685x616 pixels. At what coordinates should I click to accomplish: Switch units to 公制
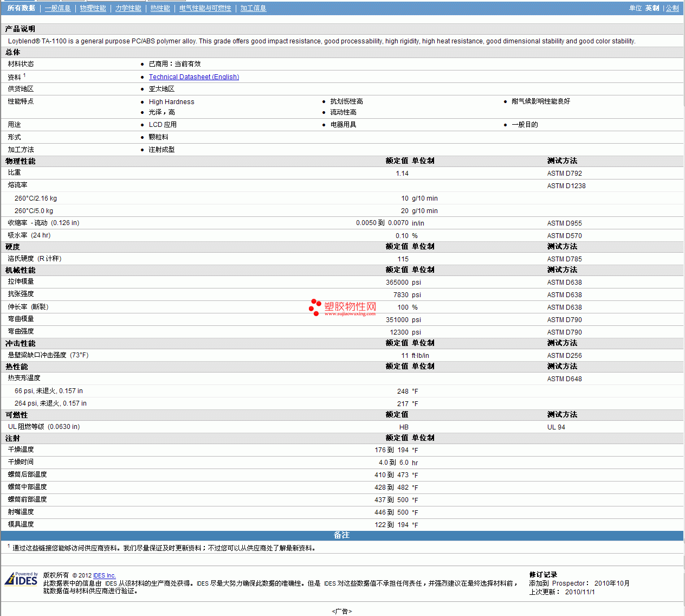pyautogui.click(x=672, y=8)
